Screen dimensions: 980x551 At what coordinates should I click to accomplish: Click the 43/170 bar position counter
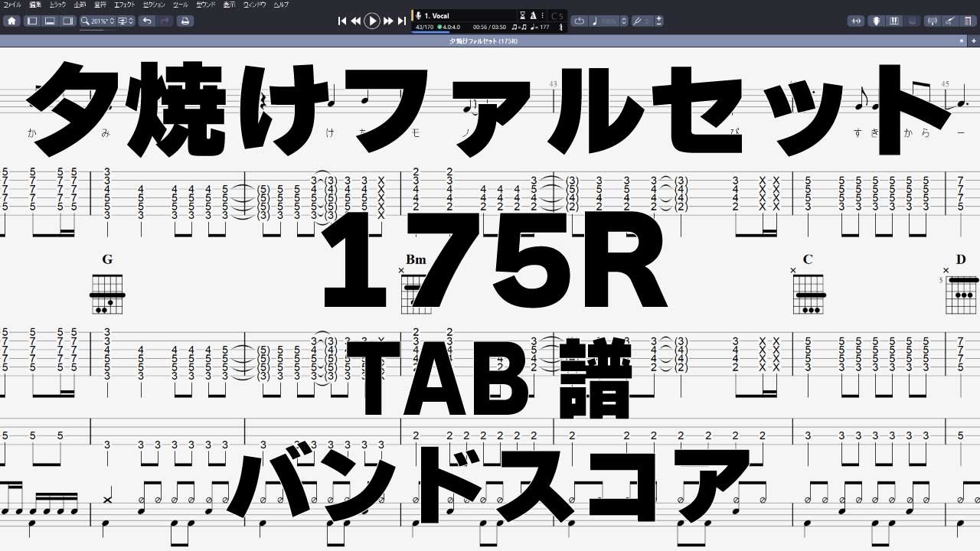tap(423, 27)
